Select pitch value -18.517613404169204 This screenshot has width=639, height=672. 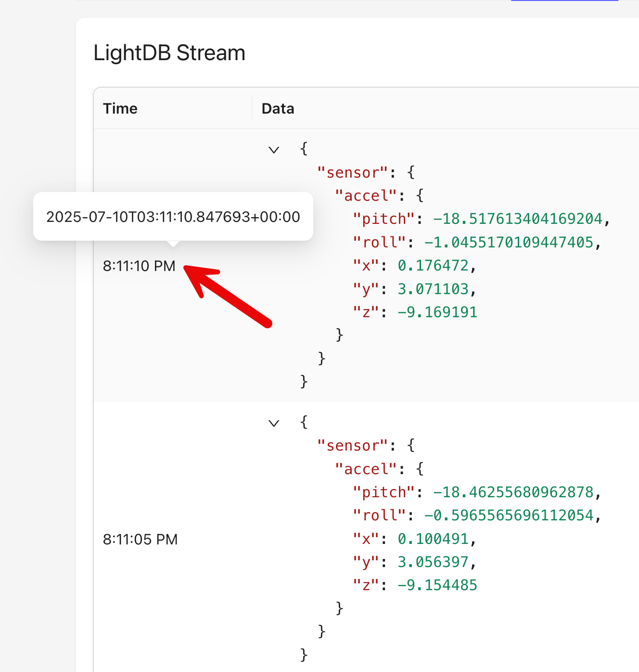(518, 219)
